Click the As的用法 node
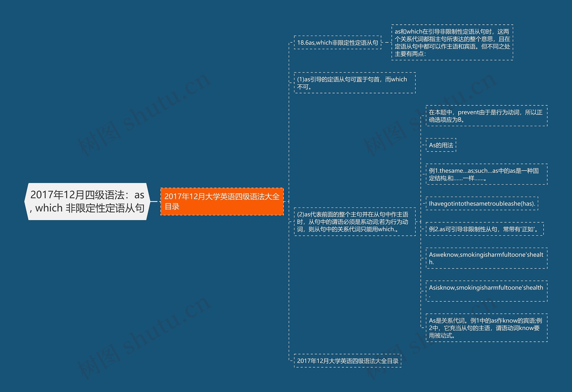 click(x=441, y=145)
